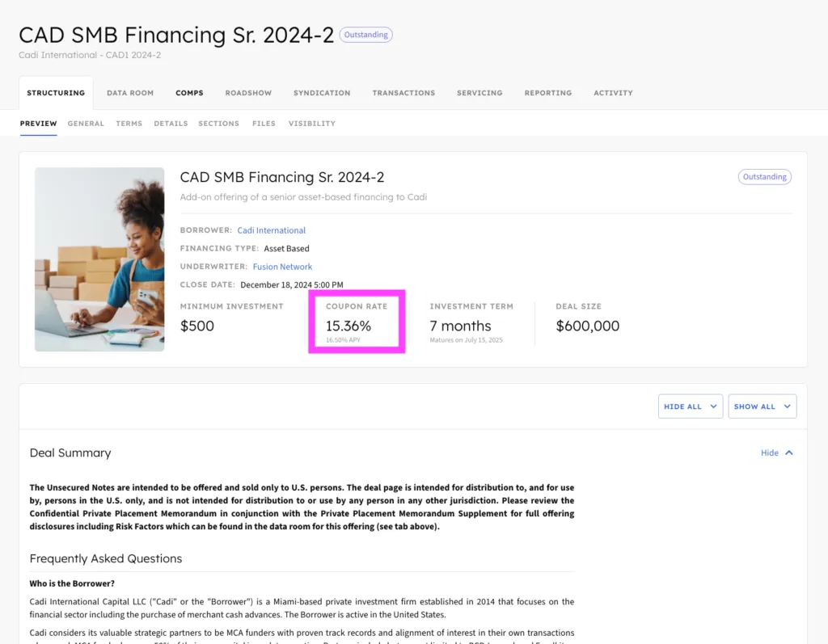Click the Frequently Asked Questions heading
Screen dimensions: 828x644
click(106, 558)
